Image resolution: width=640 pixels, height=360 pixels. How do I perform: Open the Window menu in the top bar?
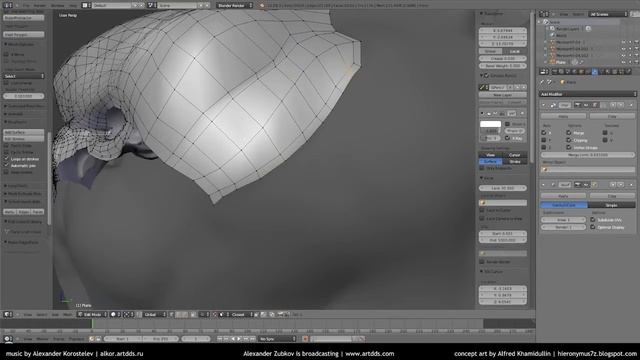[58, 5]
